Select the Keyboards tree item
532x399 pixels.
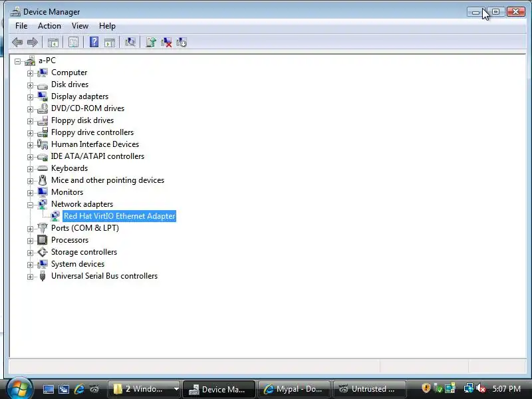(70, 168)
